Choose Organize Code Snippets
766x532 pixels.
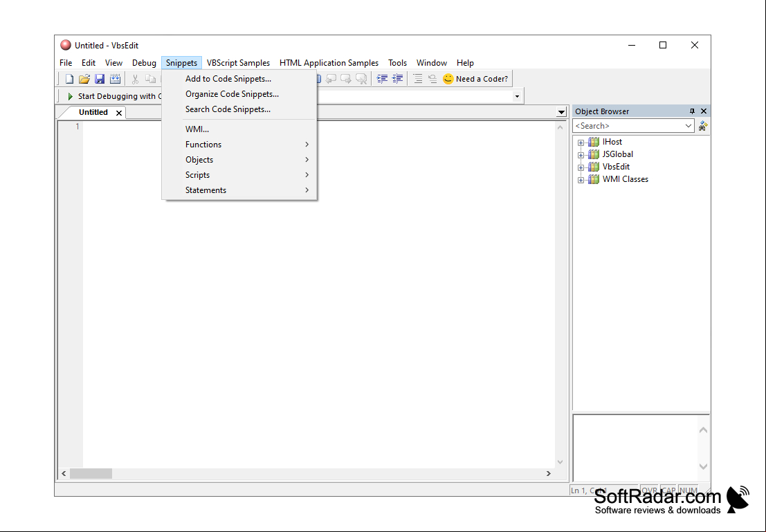point(239,94)
